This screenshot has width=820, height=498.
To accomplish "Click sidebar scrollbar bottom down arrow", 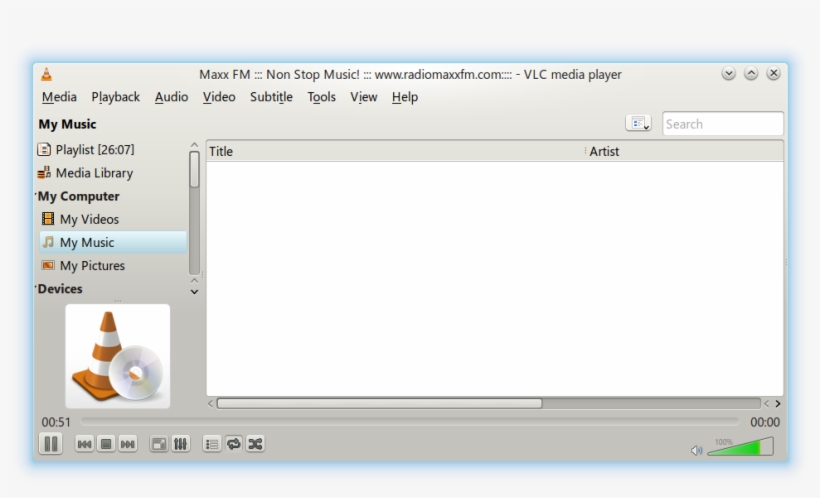I will [x=194, y=292].
